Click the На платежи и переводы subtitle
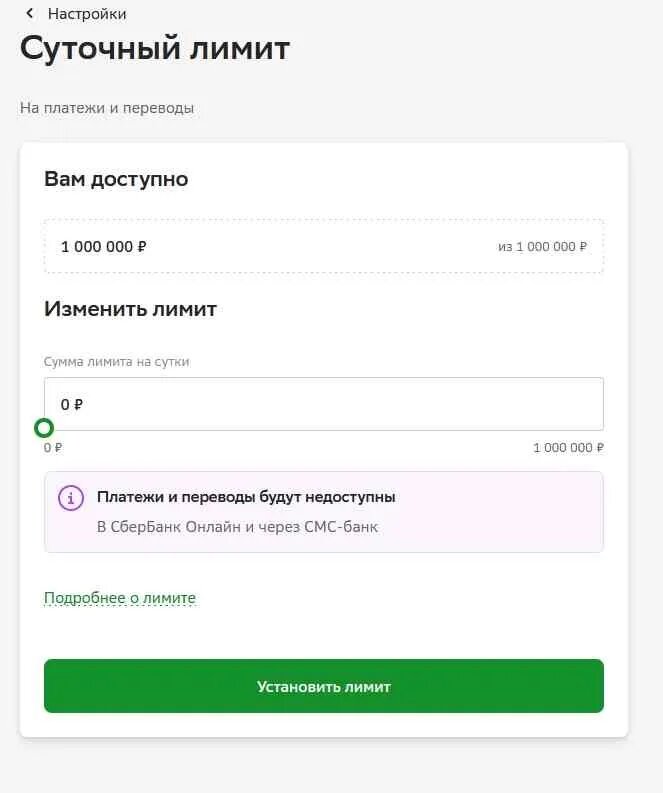The height and width of the screenshot is (793, 663). pyautogui.click(x=107, y=108)
